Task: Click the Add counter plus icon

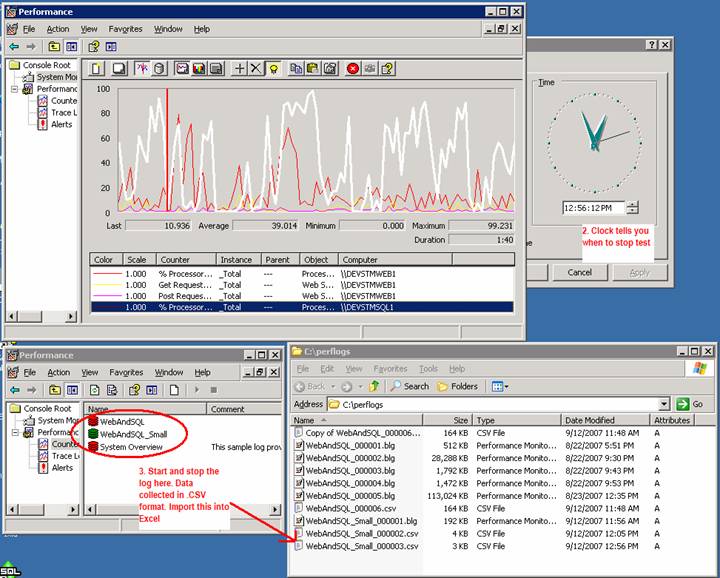Action: click(x=239, y=68)
